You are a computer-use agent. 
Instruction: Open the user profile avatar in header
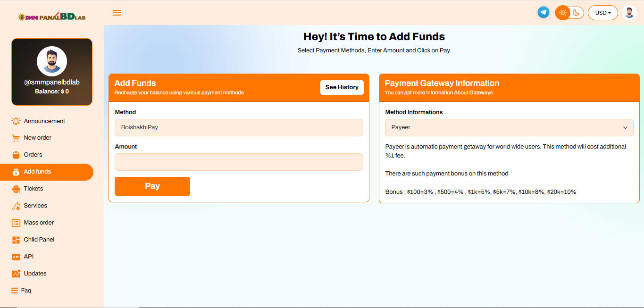(629, 13)
